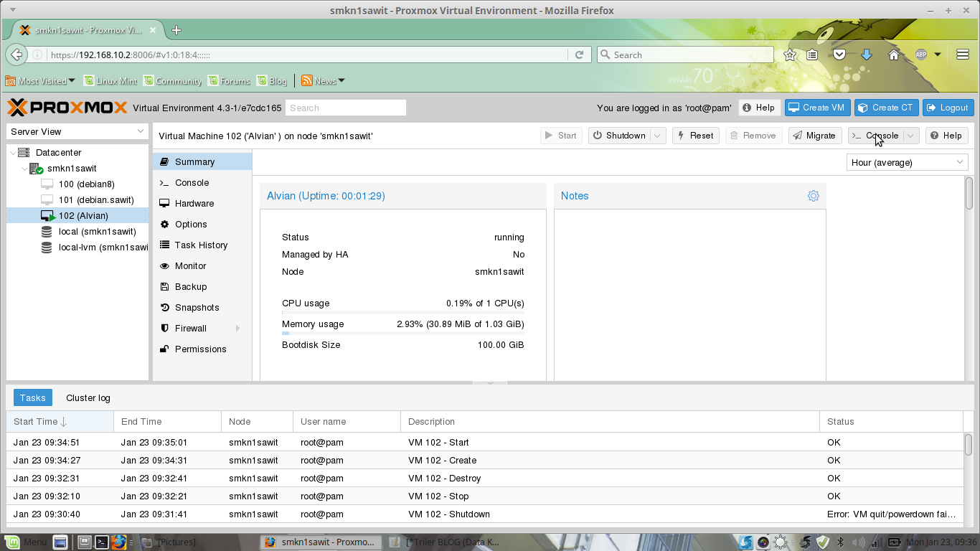The height and width of the screenshot is (551, 980).
Task: Switch to the Cluster log tab
Action: (x=88, y=398)
